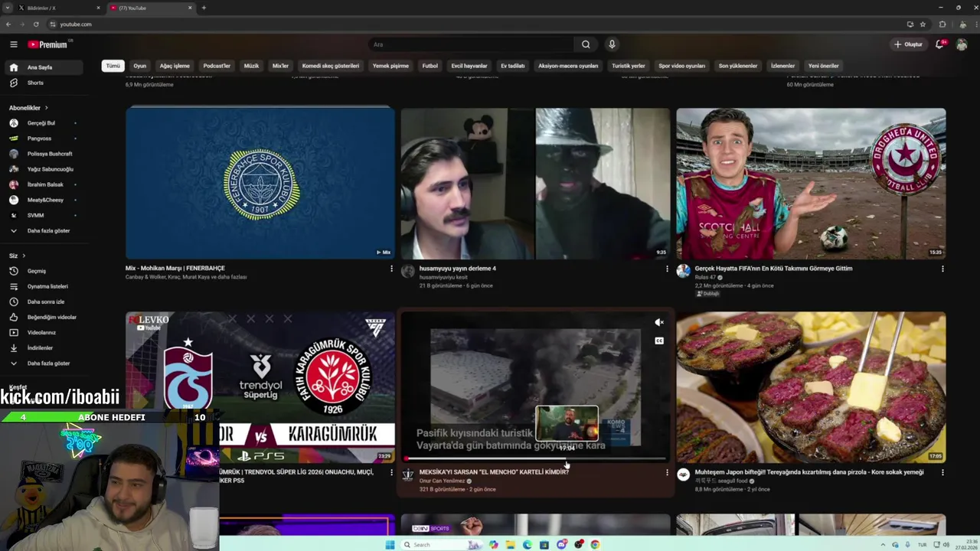
Task: Unmute the El Mencho preview video
Action: tap(659, 322)
